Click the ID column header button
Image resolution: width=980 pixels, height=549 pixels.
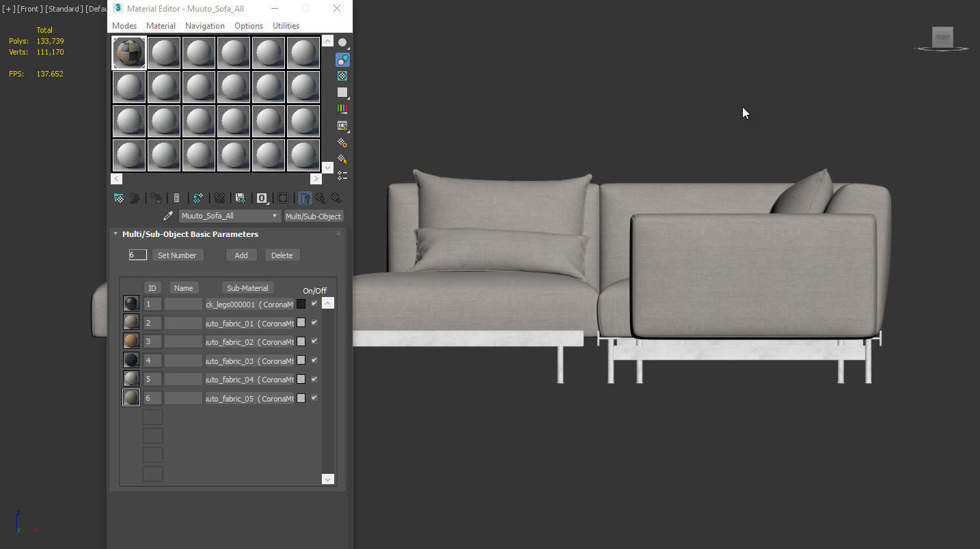tap(152, 288)
